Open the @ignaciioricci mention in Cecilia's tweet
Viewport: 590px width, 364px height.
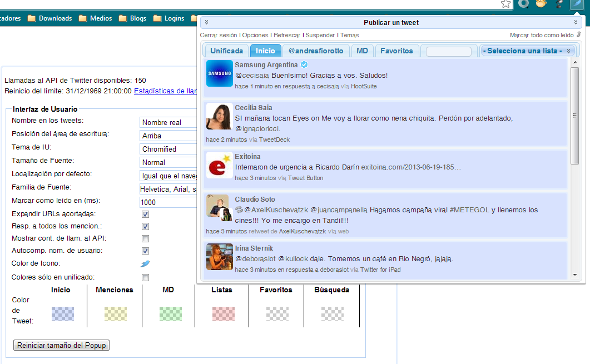[258, 128]
